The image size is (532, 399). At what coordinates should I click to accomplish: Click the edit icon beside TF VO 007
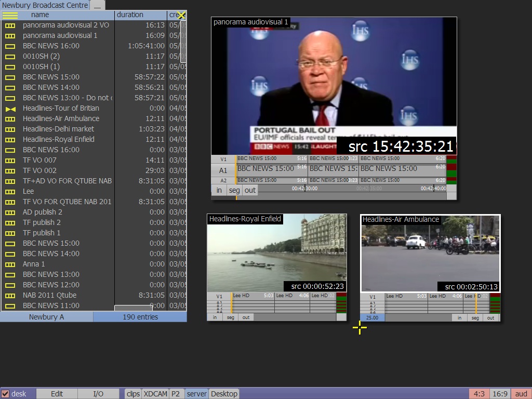click(x=10, y=161)
